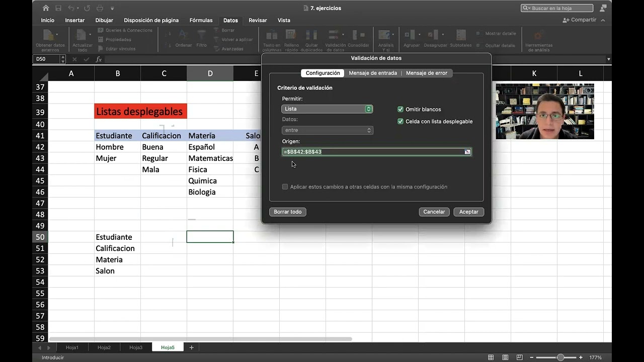This screenshot has width=644, height=362.
Task: Open the Inicio ribbon tab
Action: pos(48,20)
